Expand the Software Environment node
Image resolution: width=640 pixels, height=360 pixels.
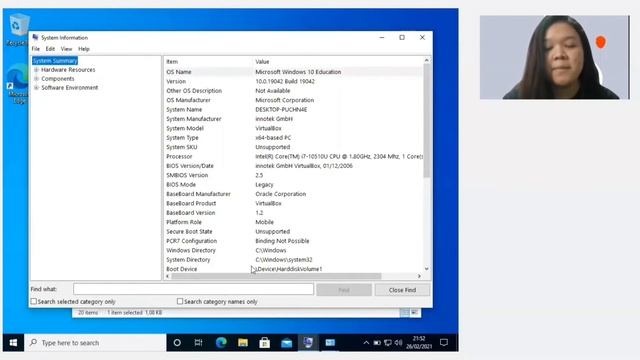[36, 88]
